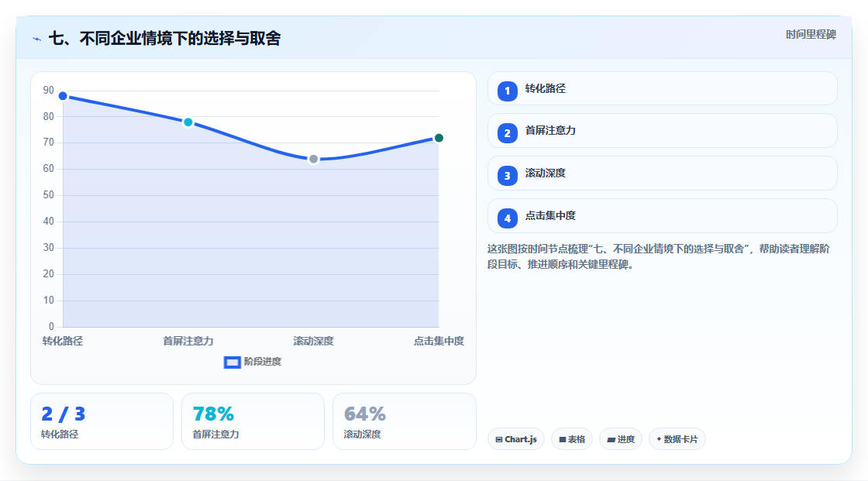Click the 进度 tag pill
868x481 pixels.
click(x=621, y=439)
